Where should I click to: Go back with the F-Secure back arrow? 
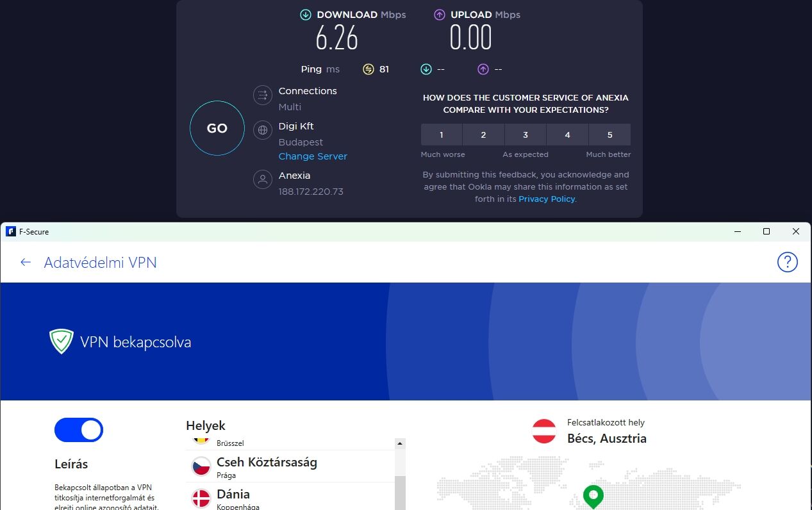coord(26,262)
